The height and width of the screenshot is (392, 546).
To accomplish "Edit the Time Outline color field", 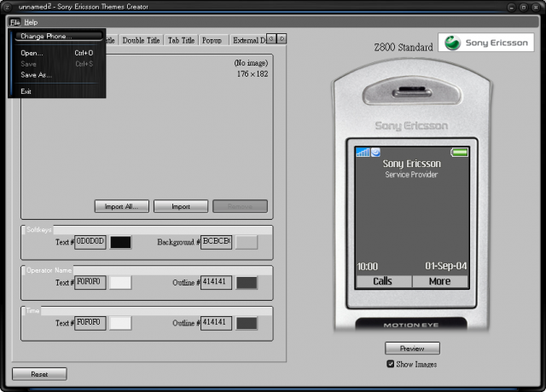I will pyautogui.click(x=216, y=323).
